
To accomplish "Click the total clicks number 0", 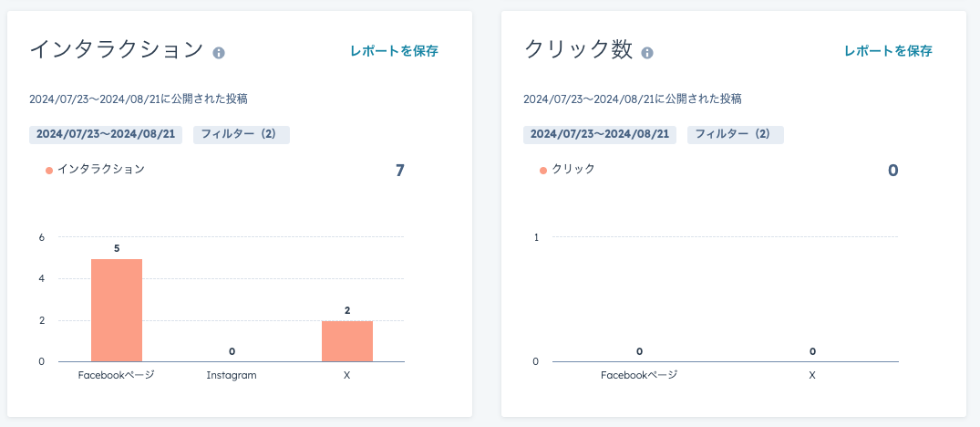I will (x=893, y=171).
